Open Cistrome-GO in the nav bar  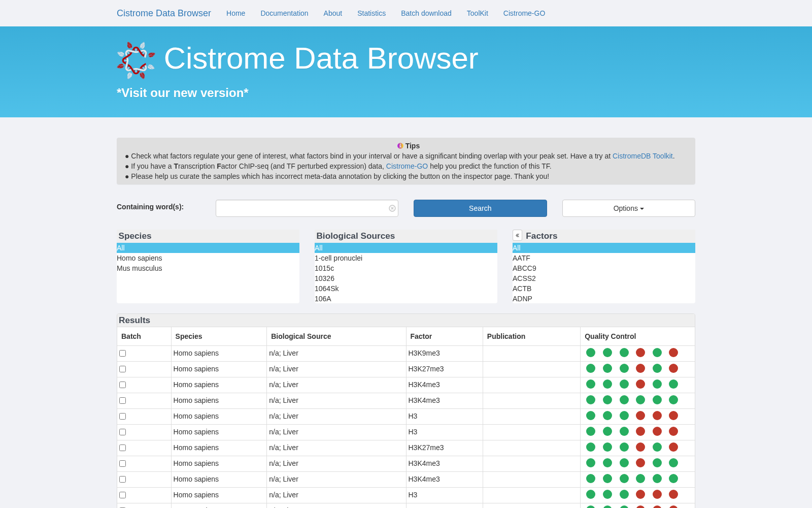tap(524, 13)
